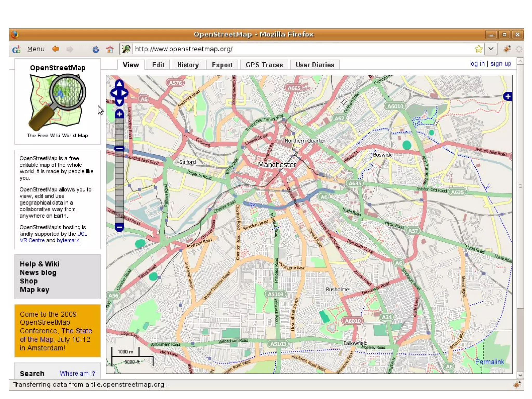Maximize the Firefox window
Screen dimensions: 532x399
click(x=504, y=35)
